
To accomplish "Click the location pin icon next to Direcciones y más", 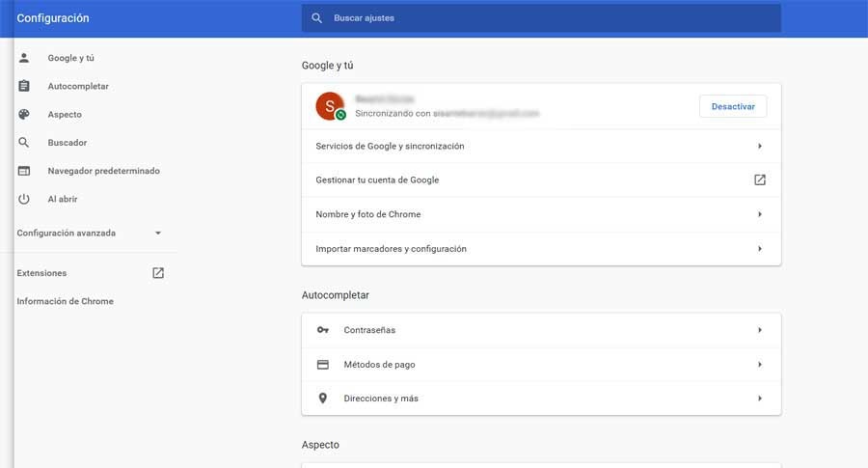I will [x=323, y=399].
